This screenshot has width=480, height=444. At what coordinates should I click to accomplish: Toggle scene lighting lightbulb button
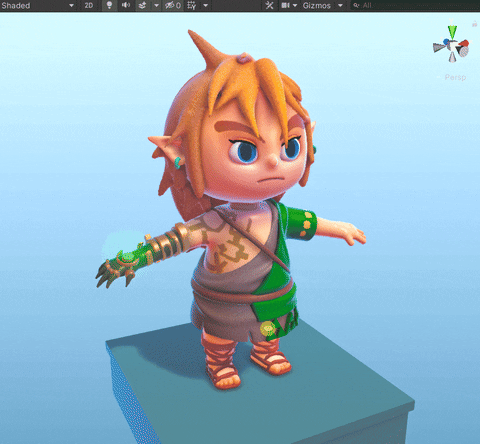click(x=109, y=5)
